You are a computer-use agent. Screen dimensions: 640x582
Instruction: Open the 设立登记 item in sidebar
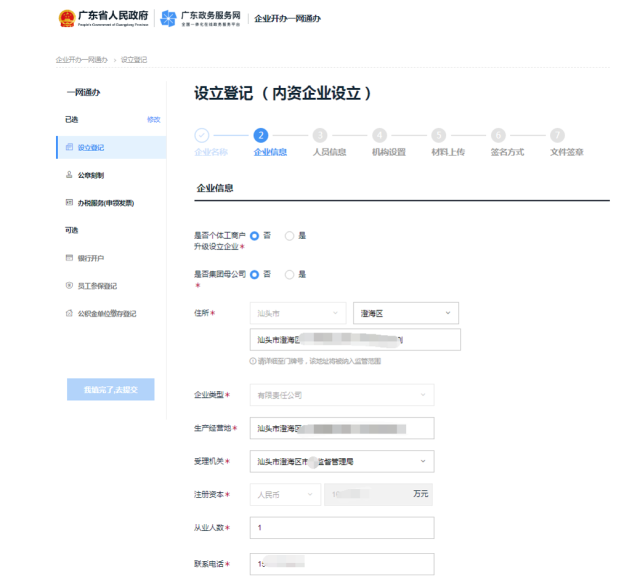(111, 147)
